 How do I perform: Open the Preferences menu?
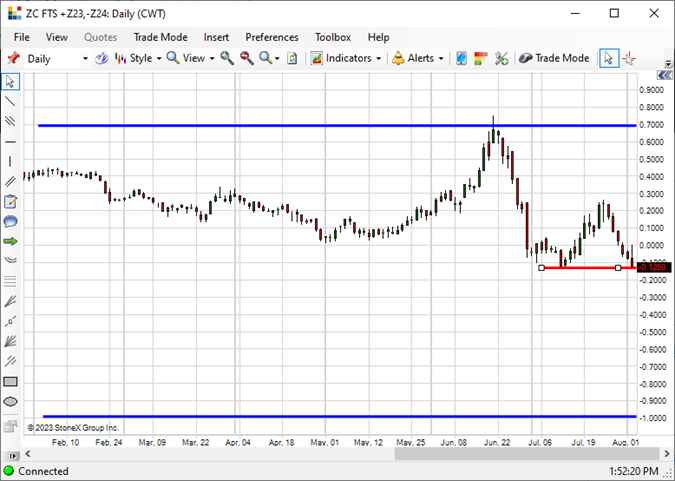click(x=272, y=37)
